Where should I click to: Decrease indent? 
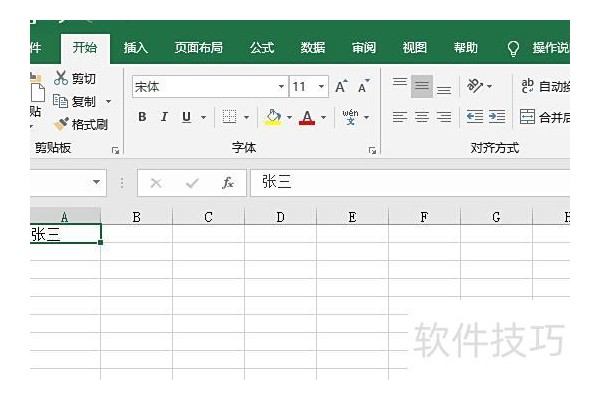(x=475, y=116)
